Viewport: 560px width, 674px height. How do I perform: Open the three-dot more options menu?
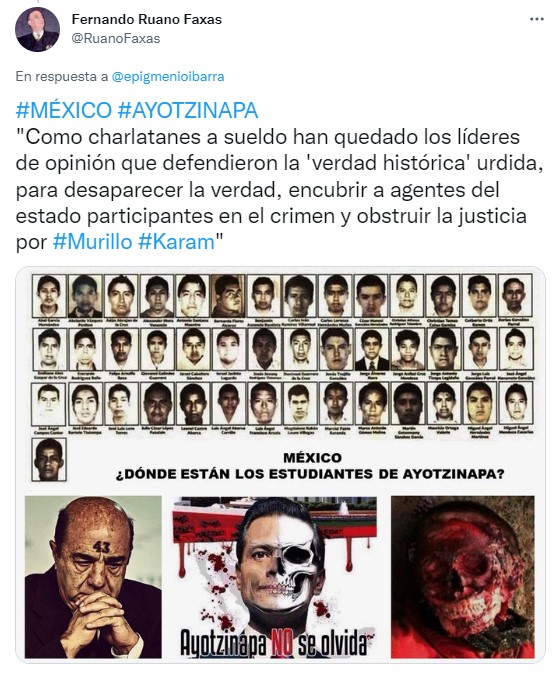[536, 19]
